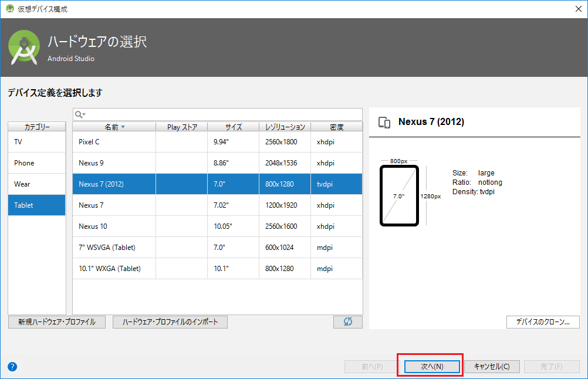Sort by the Play ストア column header
Screen dimensions: 588x379
pos(182,127)
